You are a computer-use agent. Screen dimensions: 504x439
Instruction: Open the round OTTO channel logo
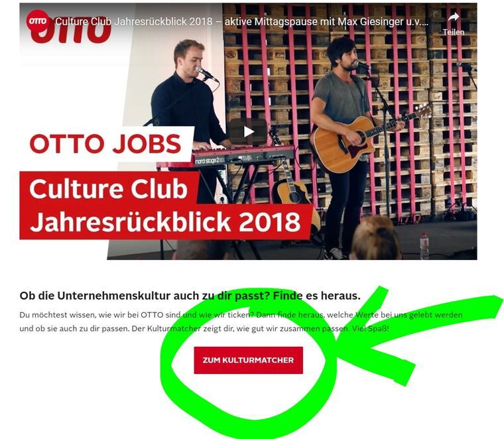(x=38, y=21)
